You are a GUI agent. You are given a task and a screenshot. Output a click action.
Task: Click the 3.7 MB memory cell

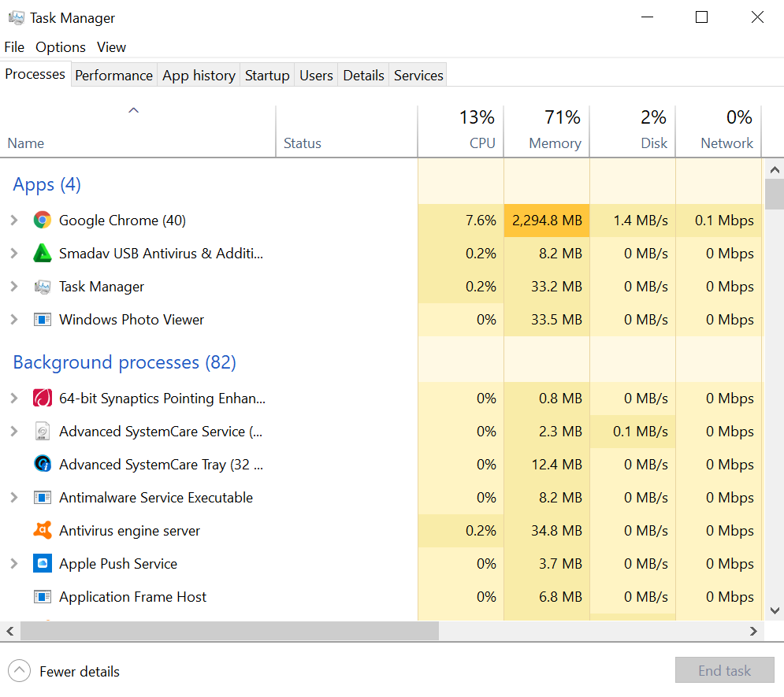(547, 564)
